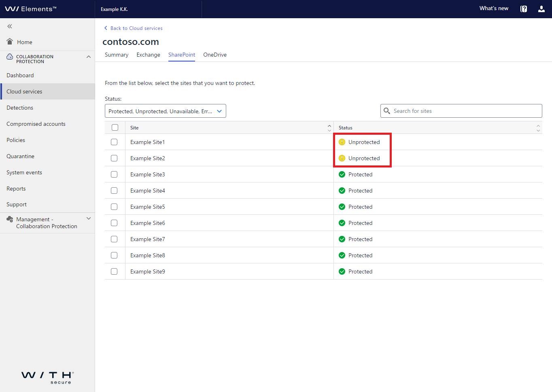Click the contoso.com heading
Screen dimensions: 552x392
click(x=131, y=42)
